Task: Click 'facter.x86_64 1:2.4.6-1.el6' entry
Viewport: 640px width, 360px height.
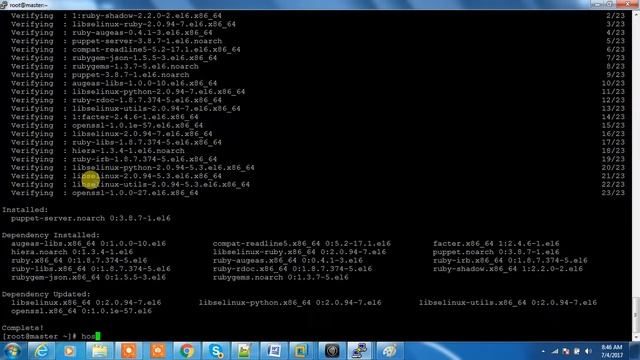Action: pos(496,244)
